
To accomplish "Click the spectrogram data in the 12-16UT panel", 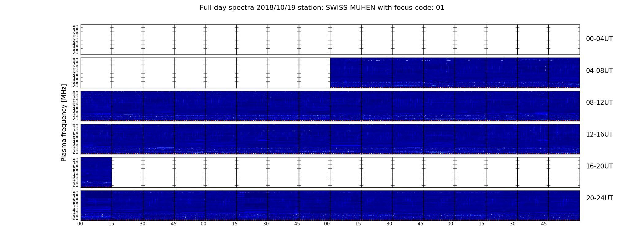I will [330, 139].
